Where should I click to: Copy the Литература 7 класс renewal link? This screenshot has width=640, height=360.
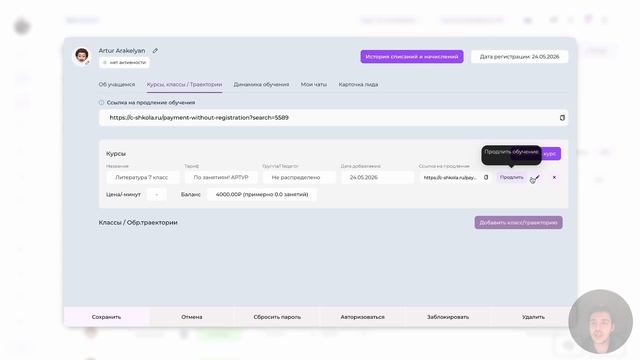(x=486, y=178)
